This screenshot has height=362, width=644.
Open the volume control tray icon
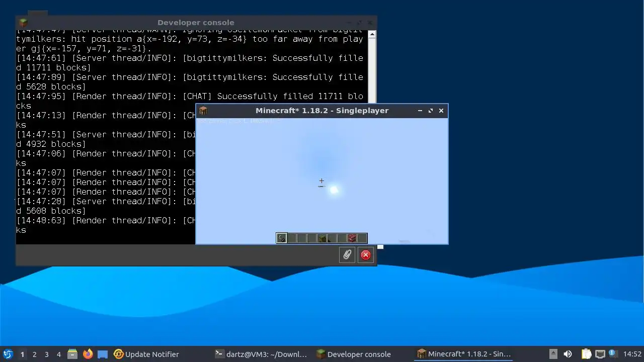568,354
